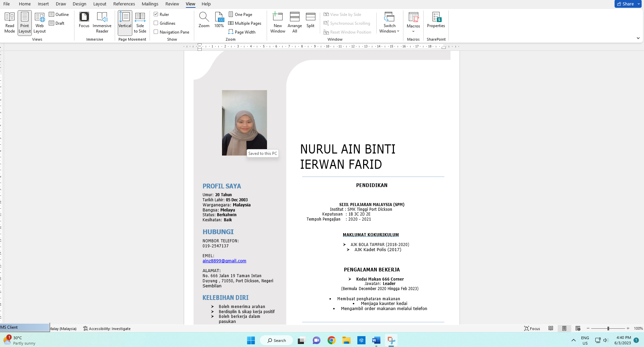
Task: Launch the Immersive Reader
Action: pos(102,22)
